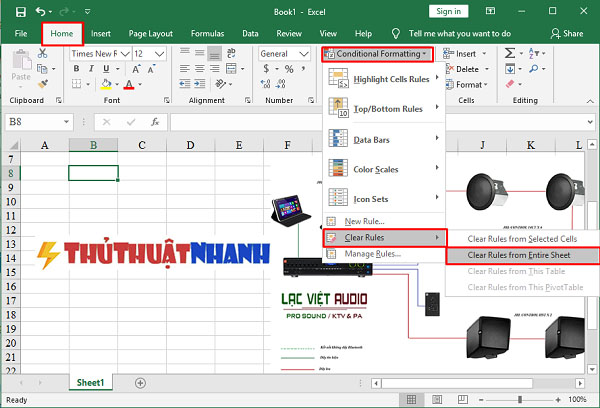Open the Home ribbon tab
600x408 pixels.
(62, 34)
